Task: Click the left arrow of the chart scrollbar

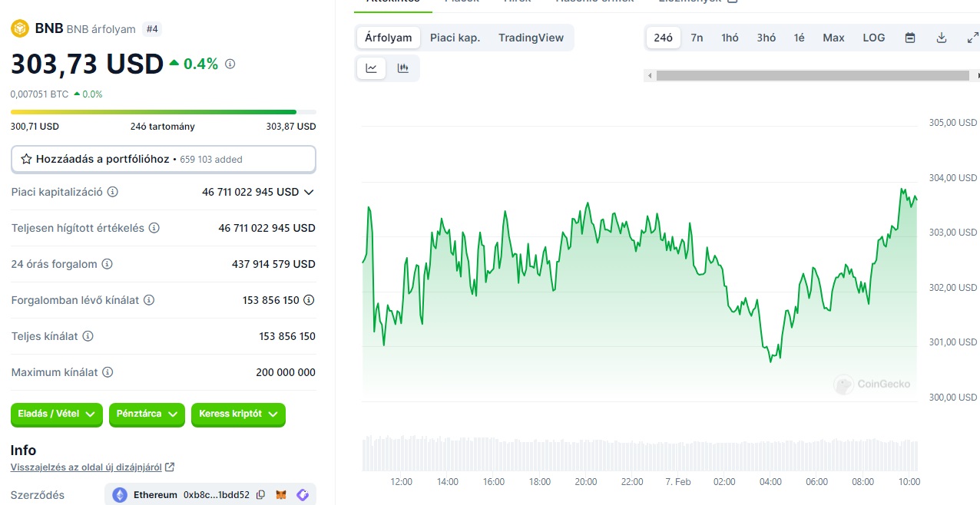Action: [x=650, y=75]
